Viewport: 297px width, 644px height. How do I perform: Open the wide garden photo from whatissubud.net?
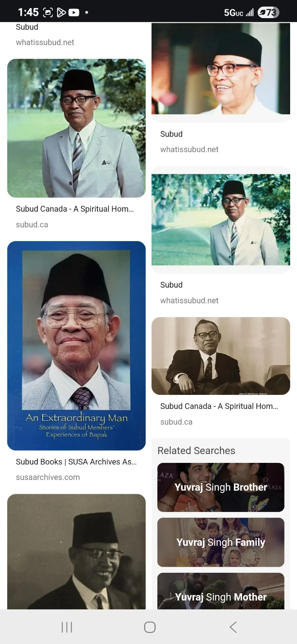pyautogui.click(x=221, y=219)
